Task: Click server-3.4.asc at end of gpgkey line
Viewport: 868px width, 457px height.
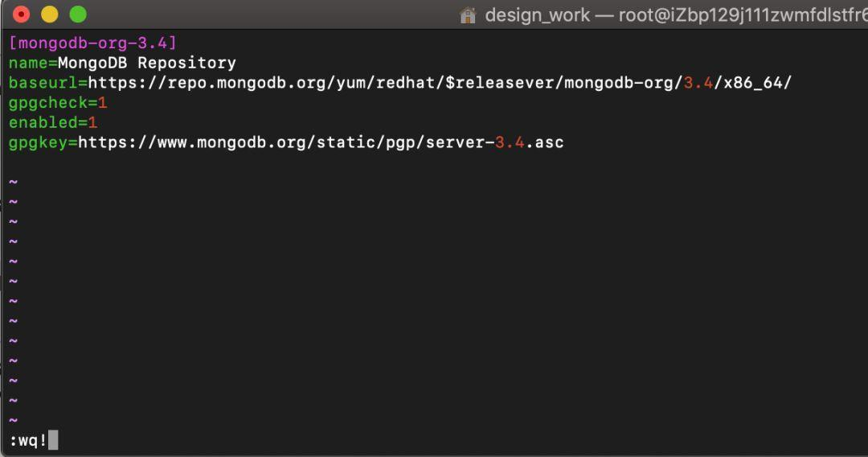Action: pyautogui.click(x=494, y=143)
